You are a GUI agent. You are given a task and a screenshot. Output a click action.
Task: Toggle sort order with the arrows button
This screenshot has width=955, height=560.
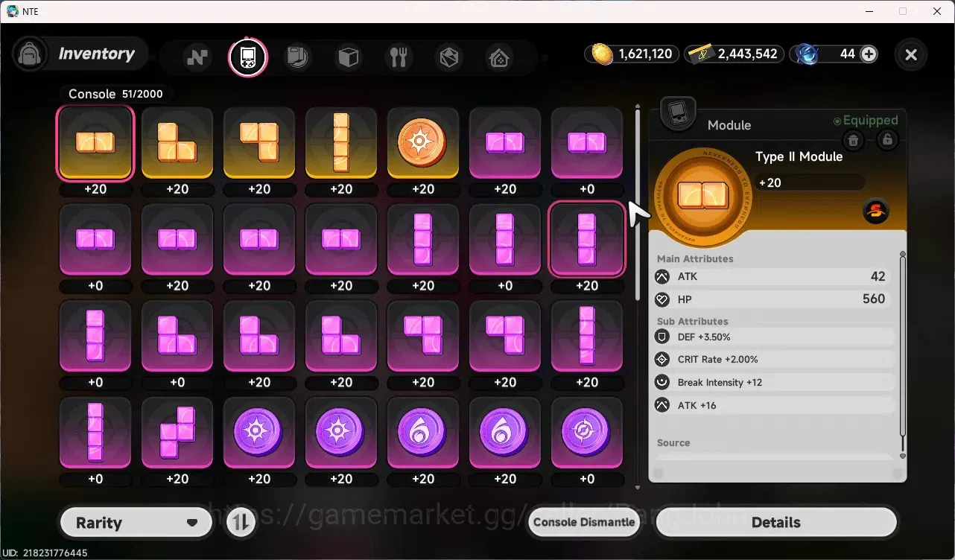click(240, 522)
